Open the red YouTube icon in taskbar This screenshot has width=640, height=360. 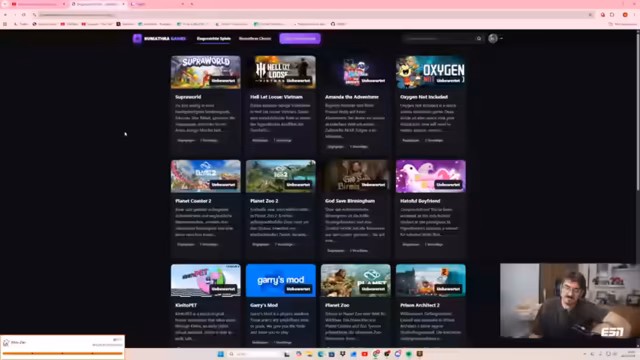[x=364, y=354]
